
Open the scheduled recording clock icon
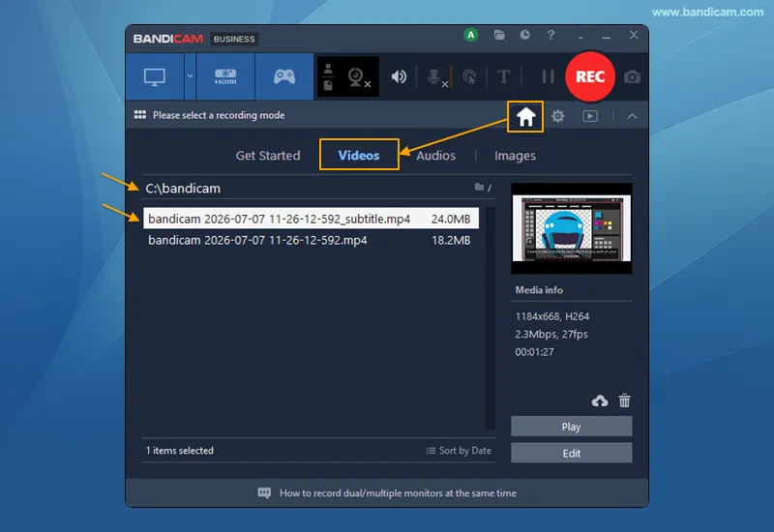[524, 35]
